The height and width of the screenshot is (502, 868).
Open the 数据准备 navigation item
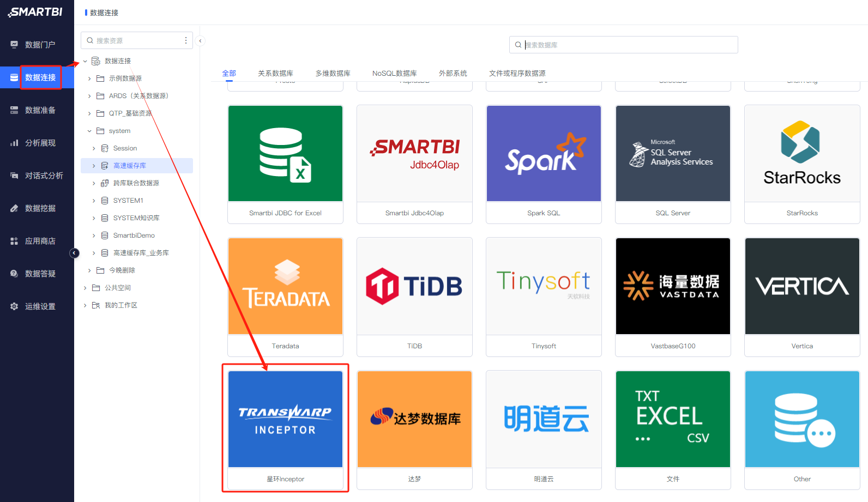coord(37,110)
